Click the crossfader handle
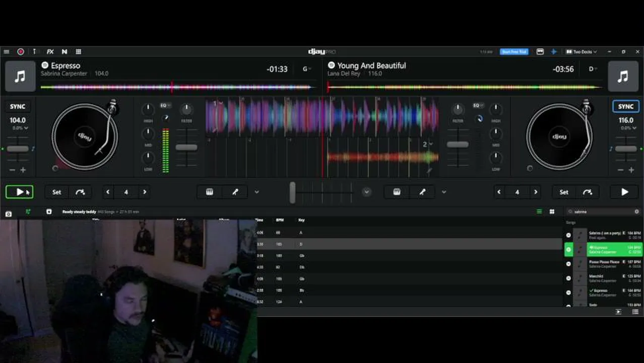Image resolution: width=644 pixels, height=363 pixels. coord(292,193)
